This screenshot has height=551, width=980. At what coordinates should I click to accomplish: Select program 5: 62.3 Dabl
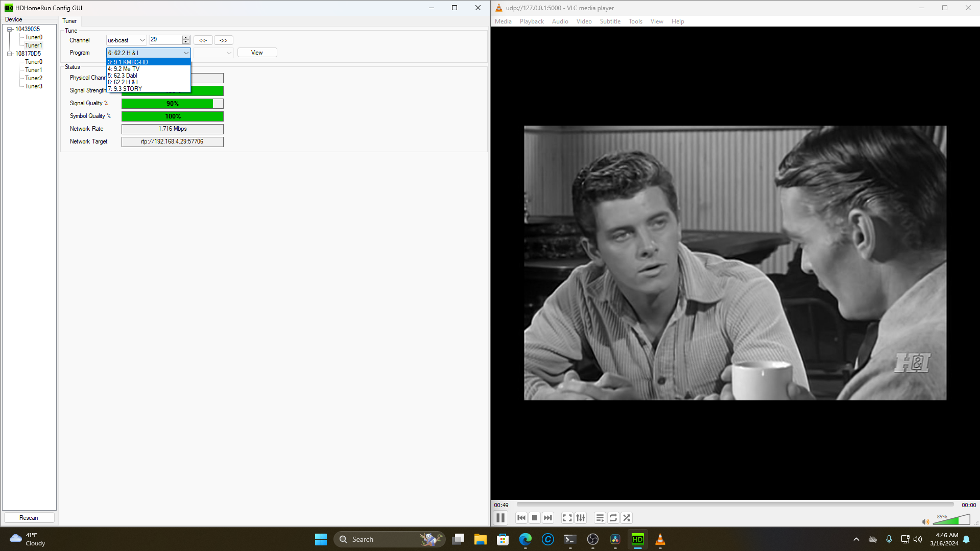(148, 76)
